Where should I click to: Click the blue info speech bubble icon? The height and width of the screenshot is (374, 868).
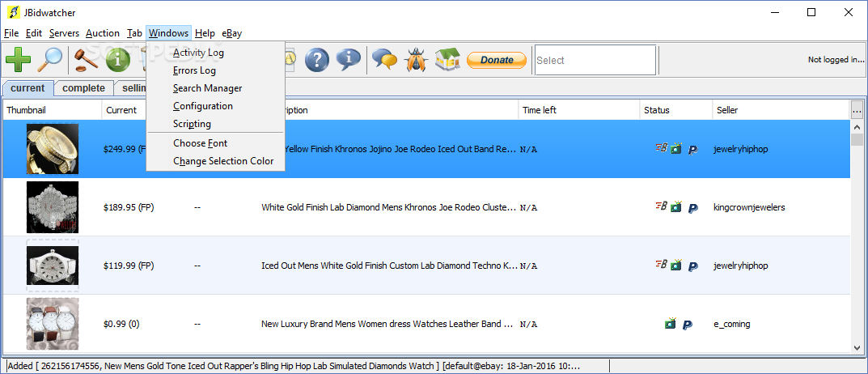click(x=348, y=60)
